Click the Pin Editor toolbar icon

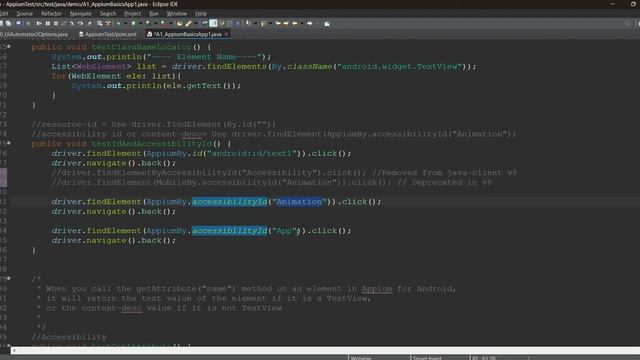pyautogui.click(x=327, y=23)
